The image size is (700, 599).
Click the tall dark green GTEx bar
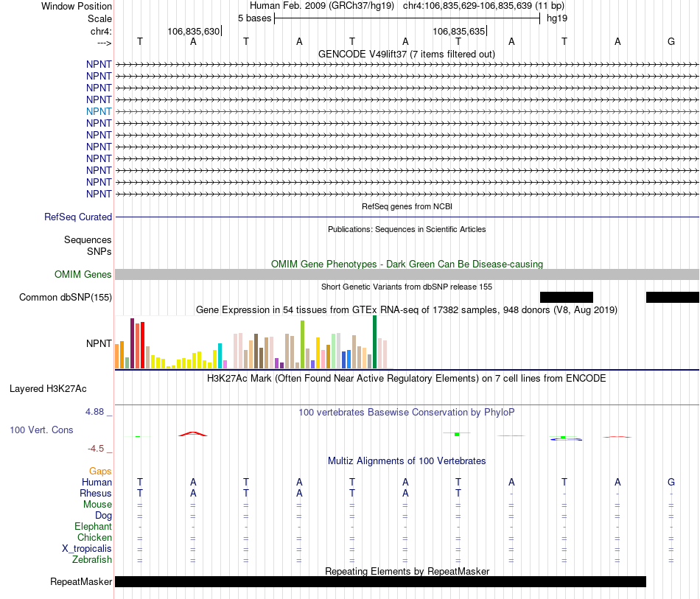tap(374, 342)
